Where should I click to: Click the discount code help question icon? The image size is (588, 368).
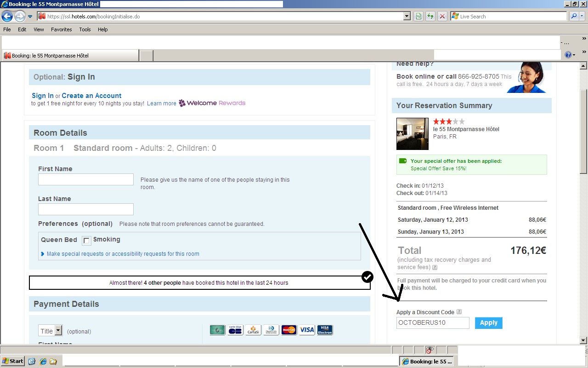pos(459,312)
